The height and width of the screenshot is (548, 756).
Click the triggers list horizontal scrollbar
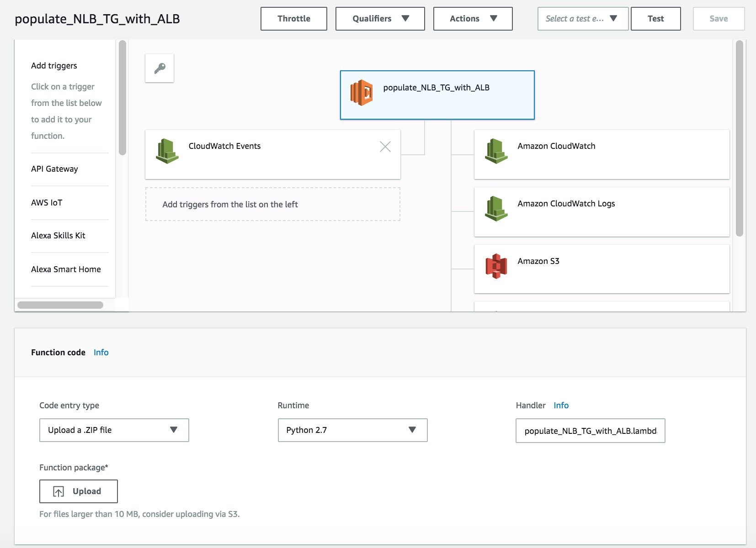point(60,305)
